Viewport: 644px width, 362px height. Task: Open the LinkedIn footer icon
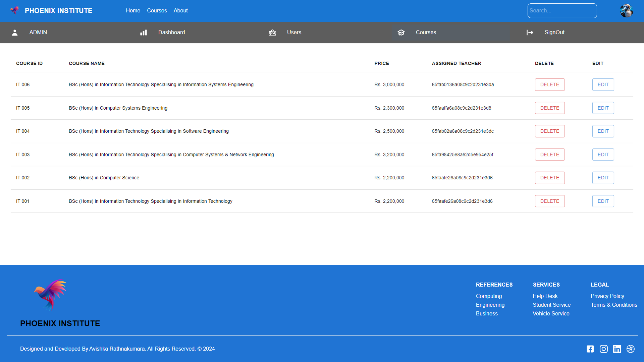[x=617, y=349]
